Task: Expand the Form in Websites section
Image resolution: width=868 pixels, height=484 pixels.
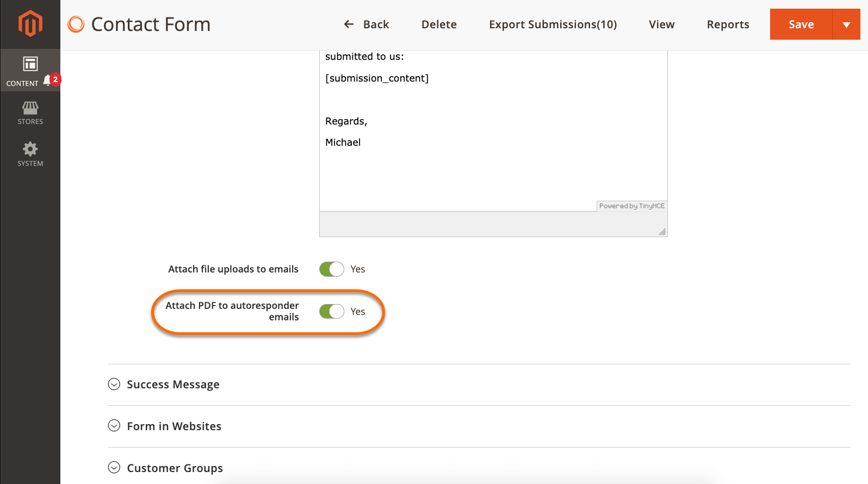Action: click(x=174, y=426)
